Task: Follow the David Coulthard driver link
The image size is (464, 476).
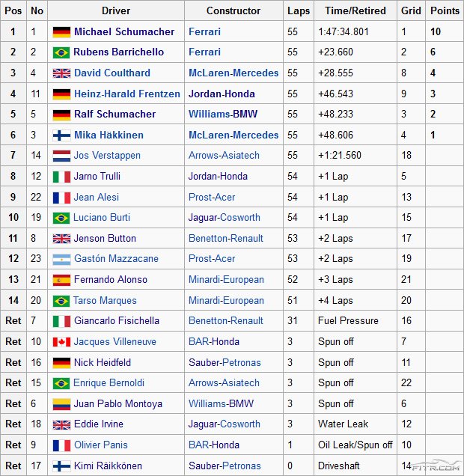Action: coord(115,73)
